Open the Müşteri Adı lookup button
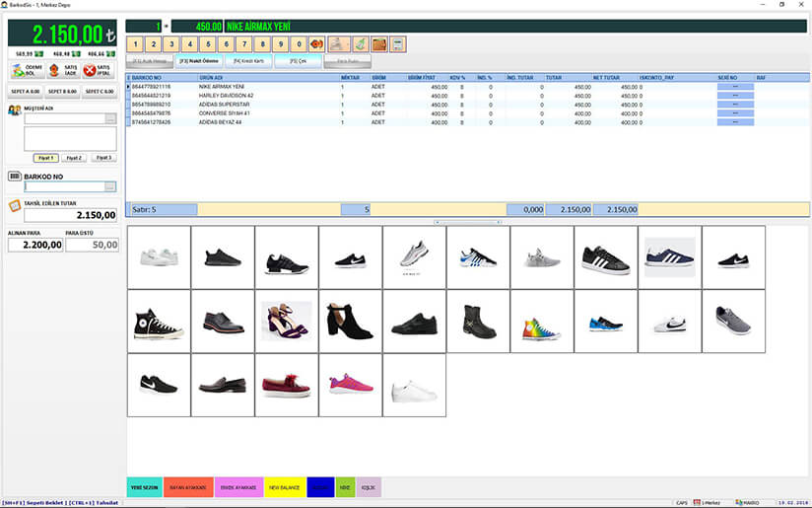This screenshot has width=812, height=508. [x=110, y=118]
